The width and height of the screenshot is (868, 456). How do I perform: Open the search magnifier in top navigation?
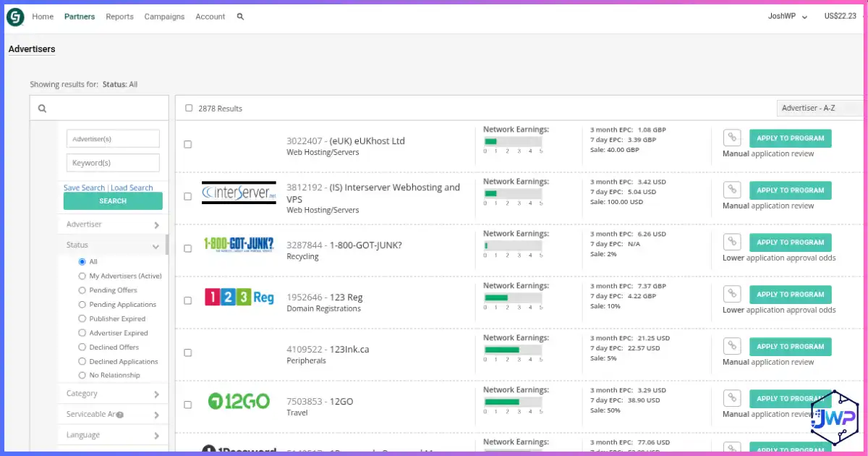(x=240, y=17)
